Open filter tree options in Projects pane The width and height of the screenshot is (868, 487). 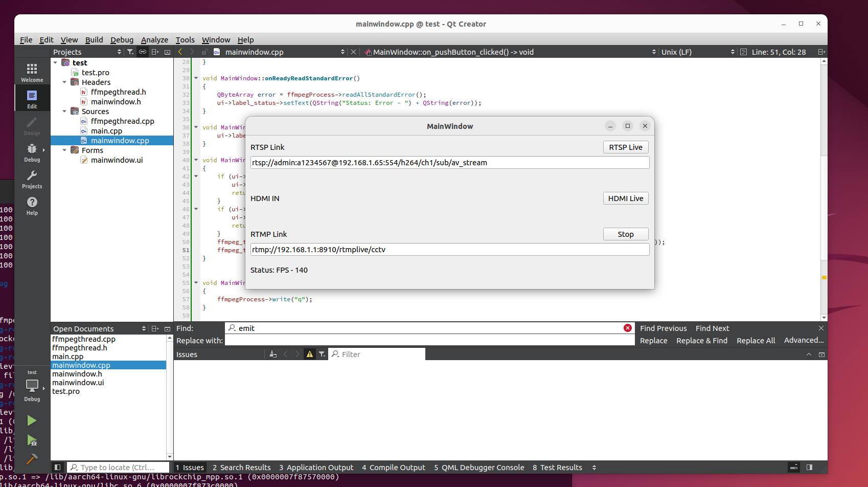(130, 52)
